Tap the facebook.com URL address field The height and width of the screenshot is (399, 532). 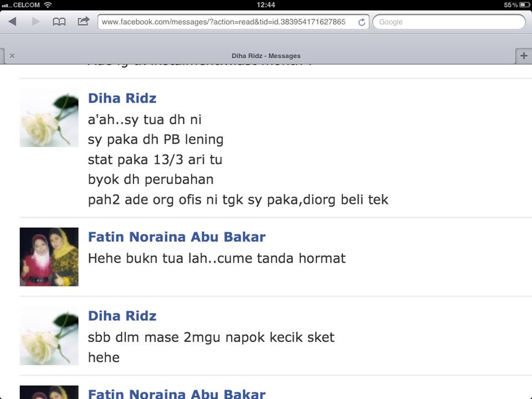coord(233,22)
